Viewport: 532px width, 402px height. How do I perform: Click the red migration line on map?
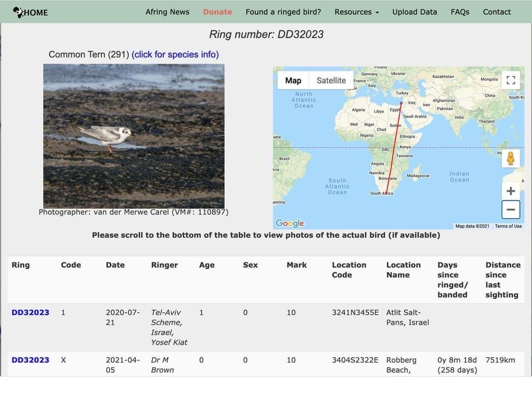point(394,147)
